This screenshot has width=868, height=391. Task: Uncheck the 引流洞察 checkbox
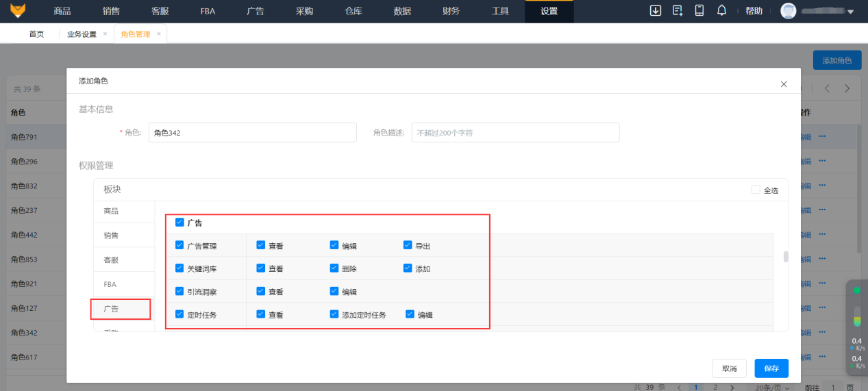tap(179, 290)
